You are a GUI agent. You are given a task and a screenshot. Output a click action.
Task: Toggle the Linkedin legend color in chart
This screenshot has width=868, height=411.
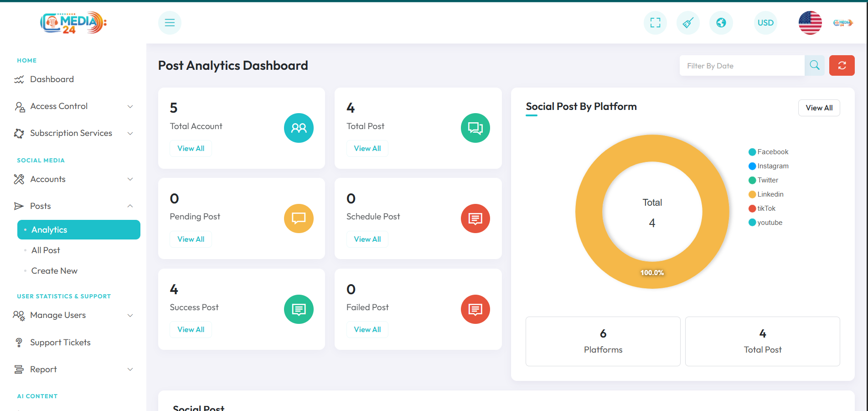coord(752,195)
